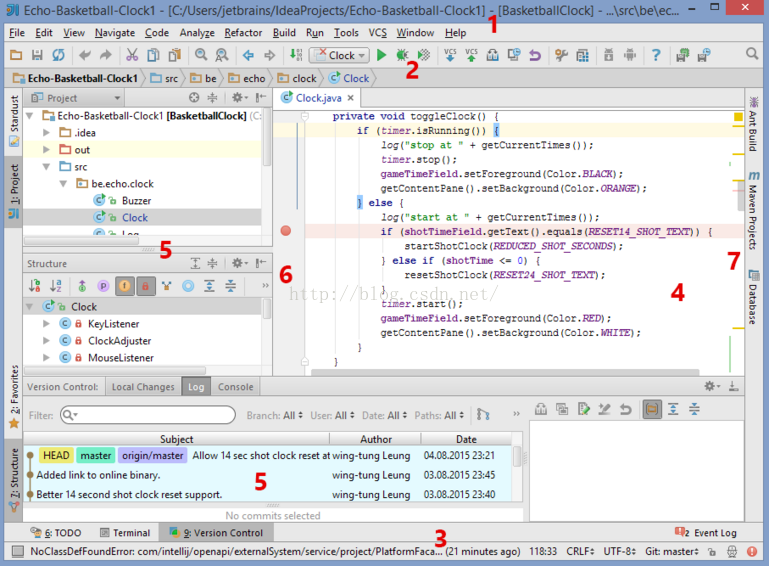The width and height of the screenshot is (769, 566).
Task: Select the Clock.java editor tab
Action: (x=317, y=98)
